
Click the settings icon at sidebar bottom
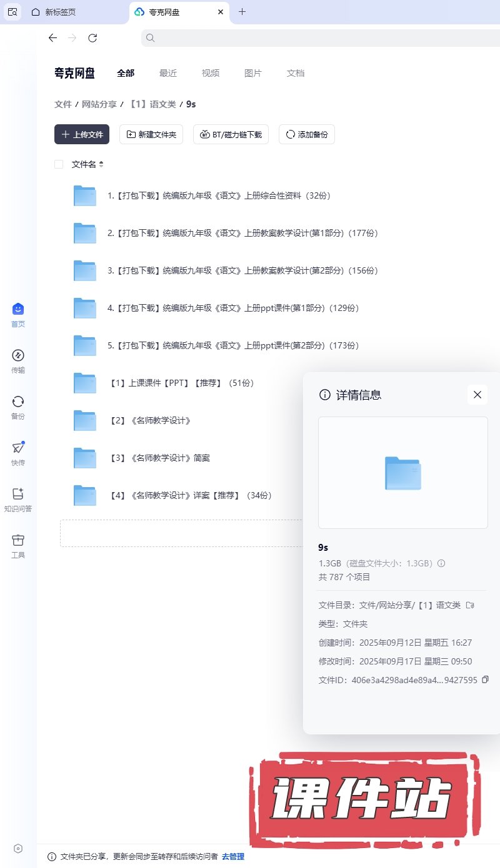pyautogui.click(x=18, y=848)
